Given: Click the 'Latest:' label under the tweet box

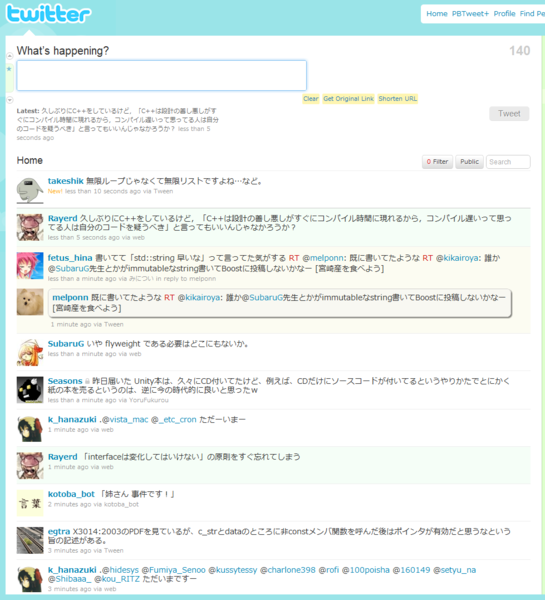Looking at the screenshot, I should point(28,111).
